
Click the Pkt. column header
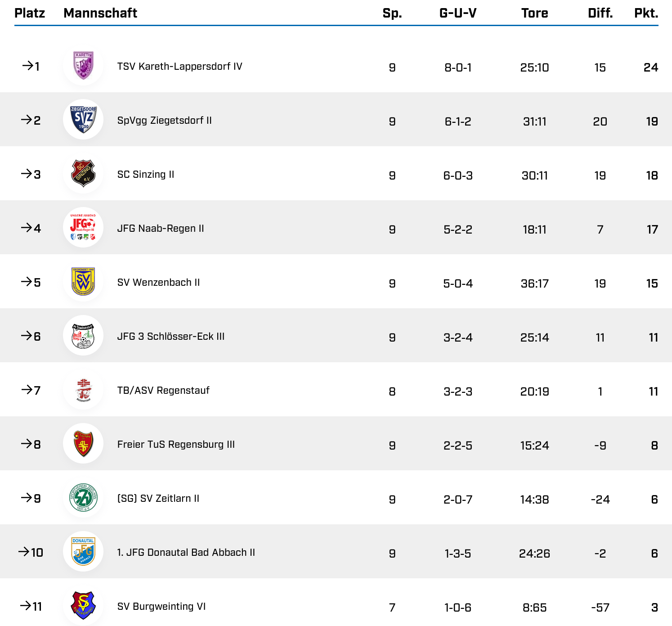click(x=646, y=13)
